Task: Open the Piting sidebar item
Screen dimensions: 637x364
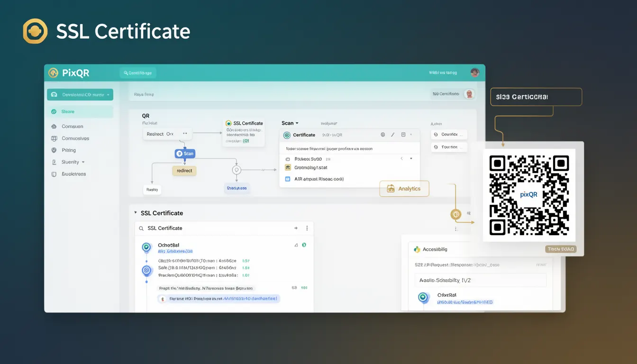Action: click(68, 150)
